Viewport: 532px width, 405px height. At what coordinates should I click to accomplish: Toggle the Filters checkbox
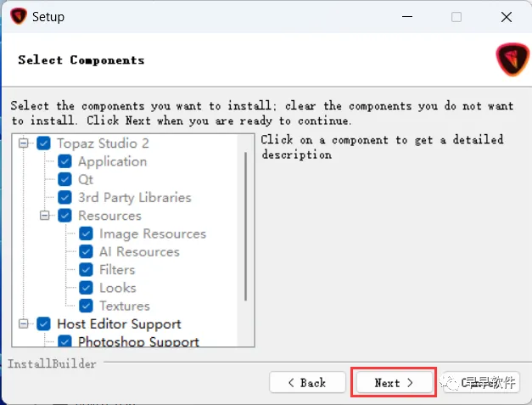86,269
